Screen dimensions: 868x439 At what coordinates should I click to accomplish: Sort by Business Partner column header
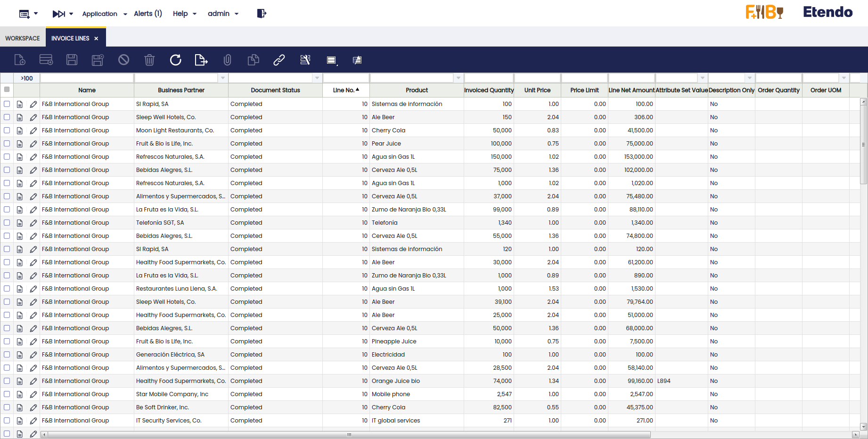click(181, 90)
